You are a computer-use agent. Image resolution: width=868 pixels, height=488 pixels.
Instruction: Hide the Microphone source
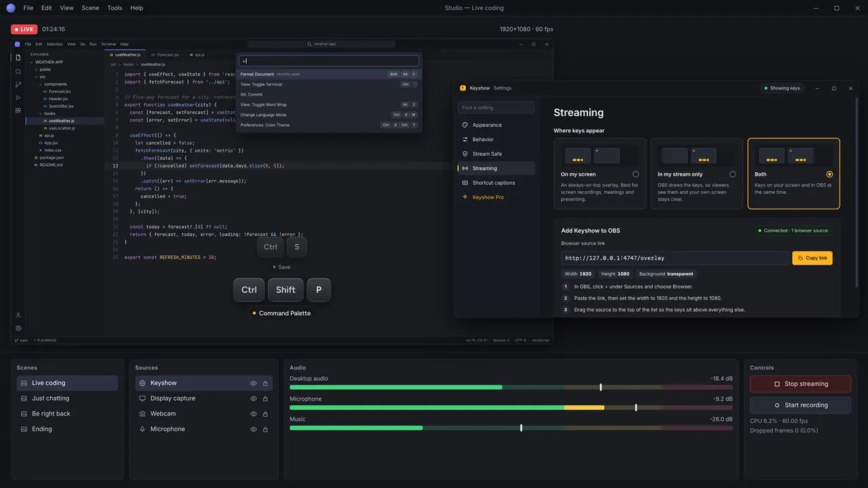click(x=254, y=429)
